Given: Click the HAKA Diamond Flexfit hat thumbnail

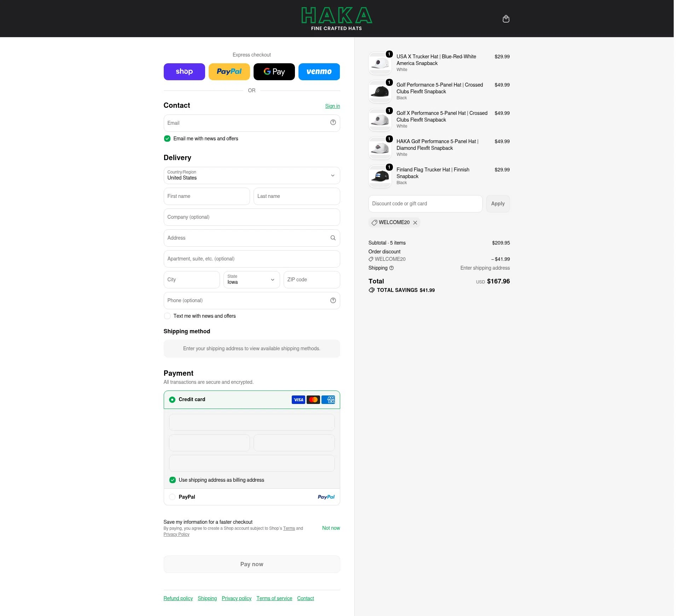Looking at the screenshot, I should coord(380,148).
